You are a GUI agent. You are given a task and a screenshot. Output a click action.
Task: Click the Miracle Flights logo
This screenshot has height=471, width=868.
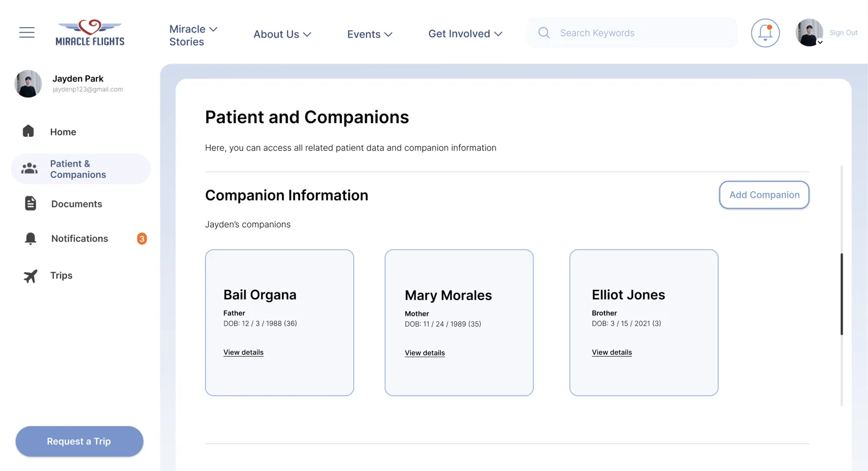point(90,33)
